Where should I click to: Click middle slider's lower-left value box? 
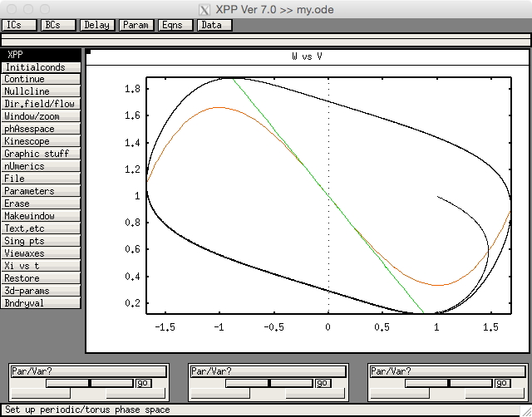[220, 393]
